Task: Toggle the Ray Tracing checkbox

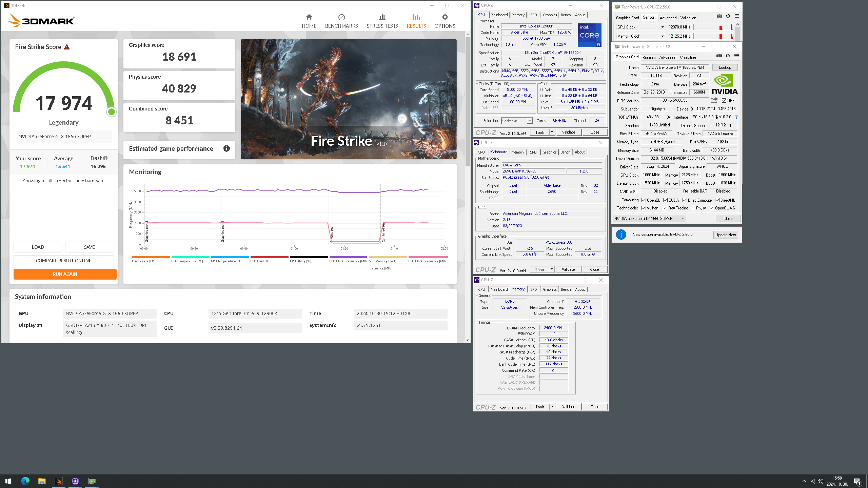Action: 665,208
